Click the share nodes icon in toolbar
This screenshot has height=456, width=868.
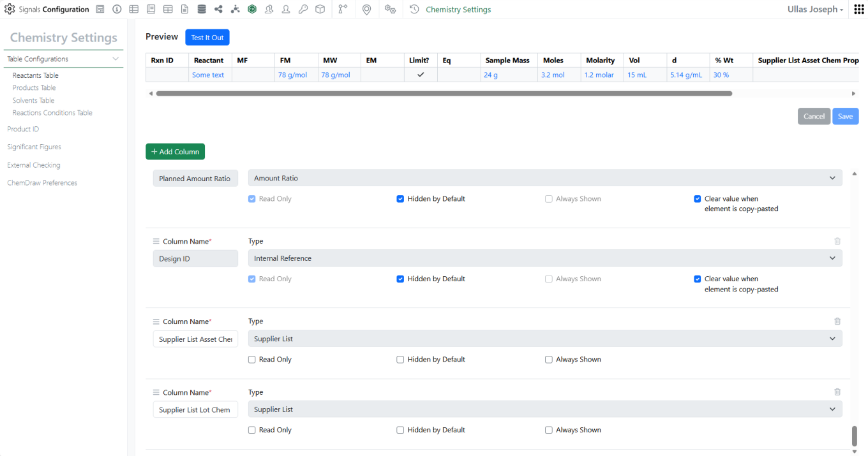click(219, 10)
